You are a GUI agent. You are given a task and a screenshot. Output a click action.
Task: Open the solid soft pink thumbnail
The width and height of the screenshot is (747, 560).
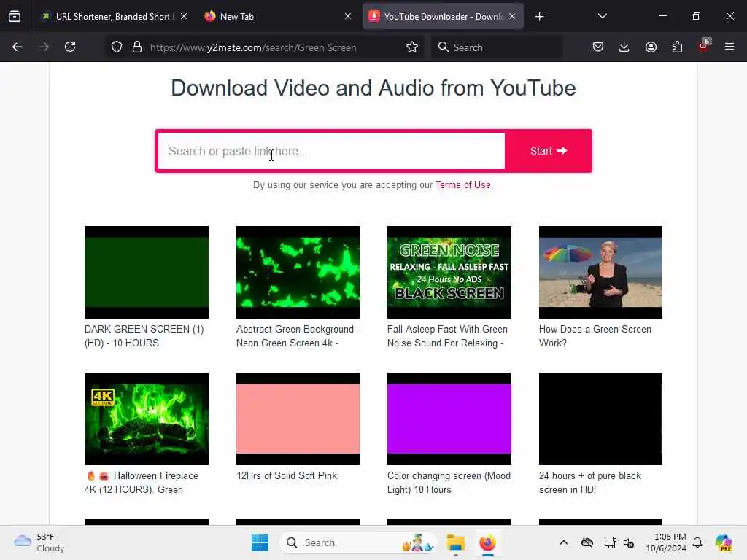point(298,419)
